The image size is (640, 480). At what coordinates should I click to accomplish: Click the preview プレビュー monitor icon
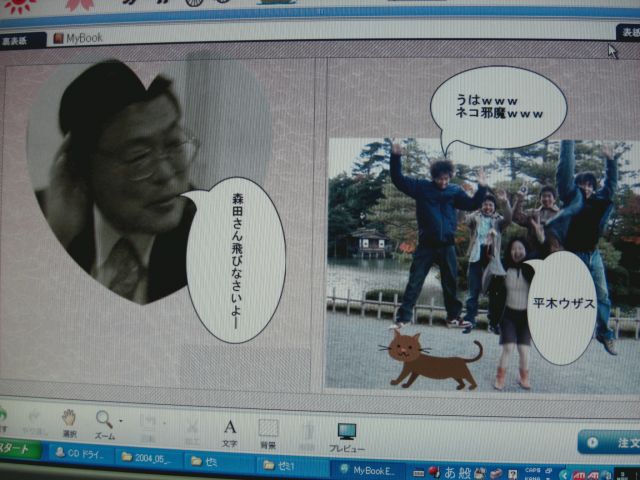click(x=346, y=434)
